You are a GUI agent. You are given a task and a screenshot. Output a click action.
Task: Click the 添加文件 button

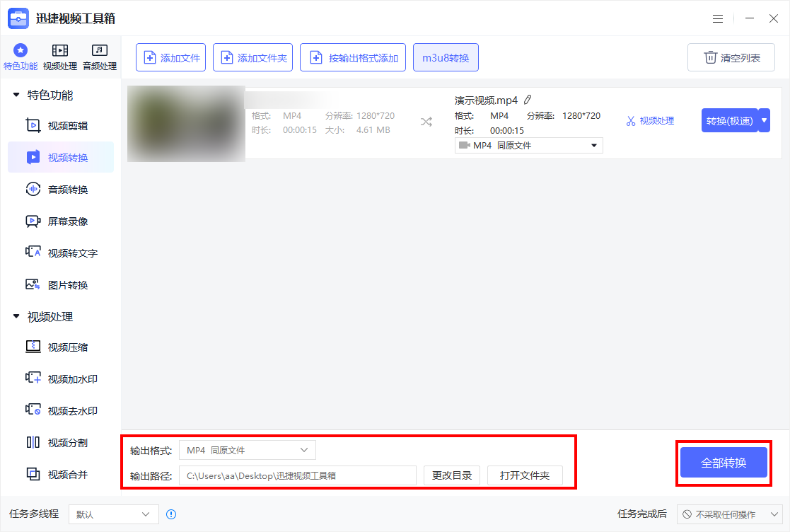pos(170,57)
